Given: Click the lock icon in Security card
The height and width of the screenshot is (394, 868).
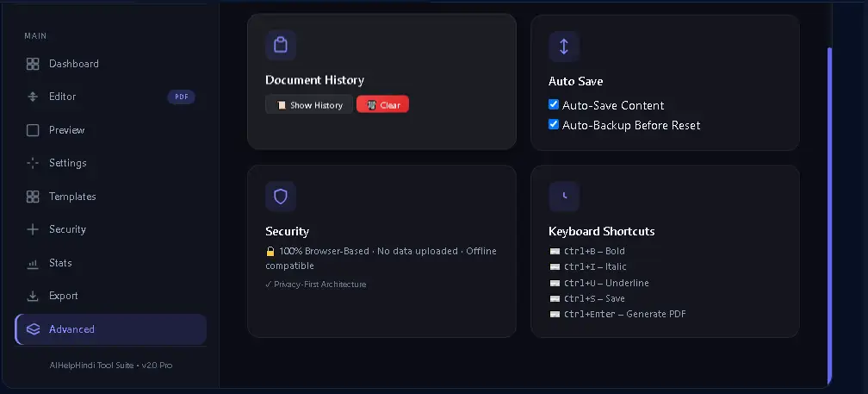Looking at the screenshot, I should tap(270, 252).
